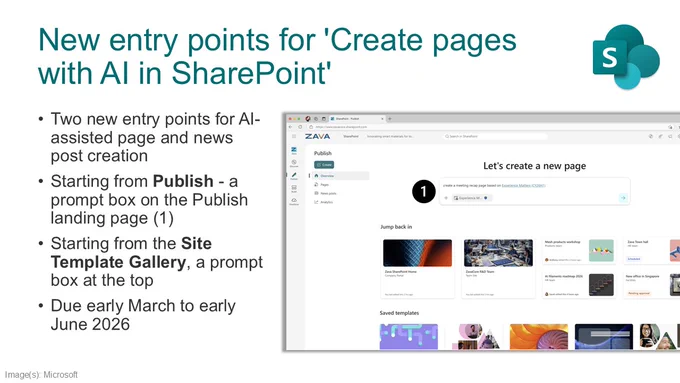Click the SharePoint browser tab

(x=357, y=118)
